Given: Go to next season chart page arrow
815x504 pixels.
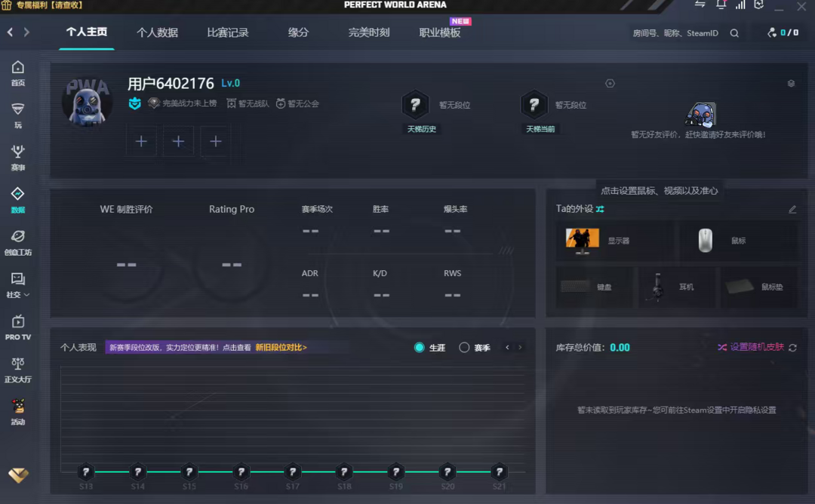Looking at the screenshot, I should point(520,348).
